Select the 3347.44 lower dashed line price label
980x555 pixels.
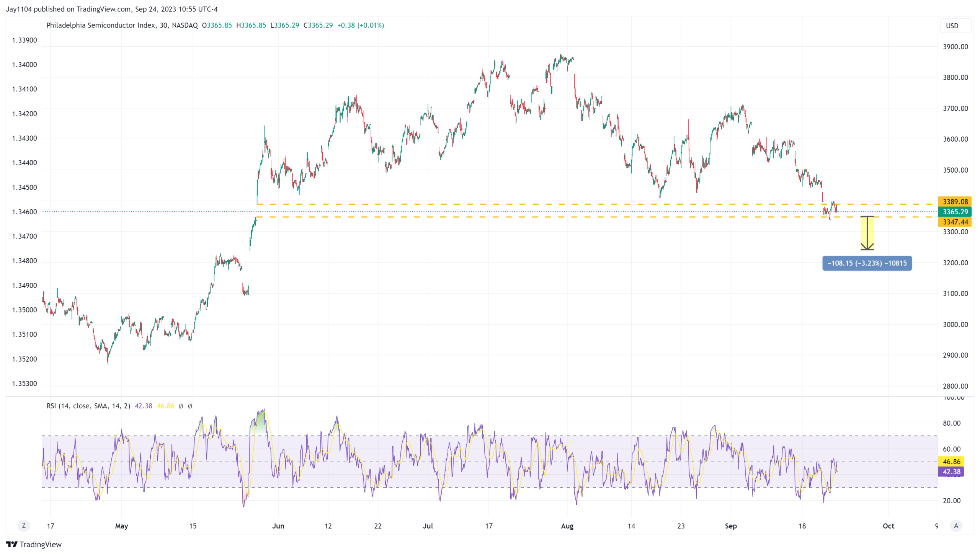coord(955,222)
